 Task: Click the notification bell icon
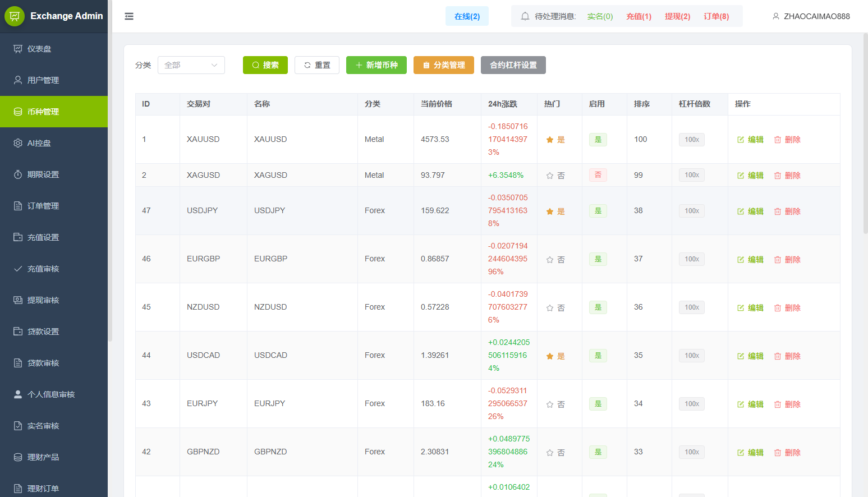click(525, 16)
